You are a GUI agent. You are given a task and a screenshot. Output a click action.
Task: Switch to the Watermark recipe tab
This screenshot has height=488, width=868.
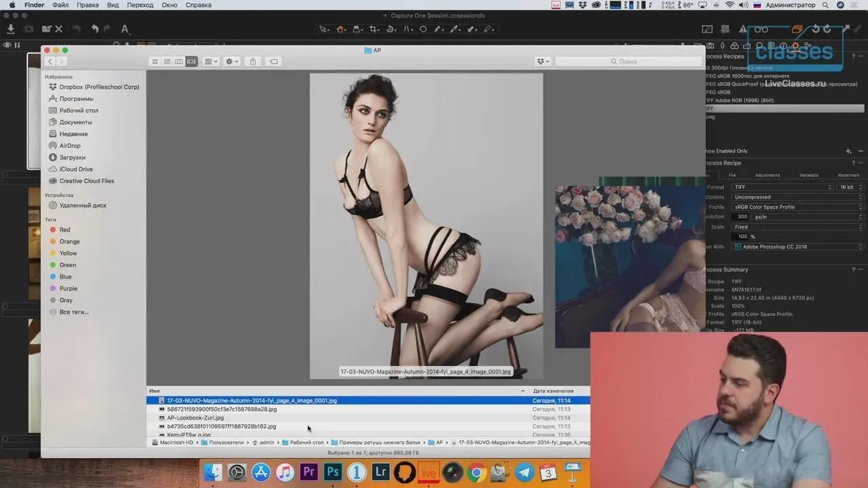coord(848,176)
